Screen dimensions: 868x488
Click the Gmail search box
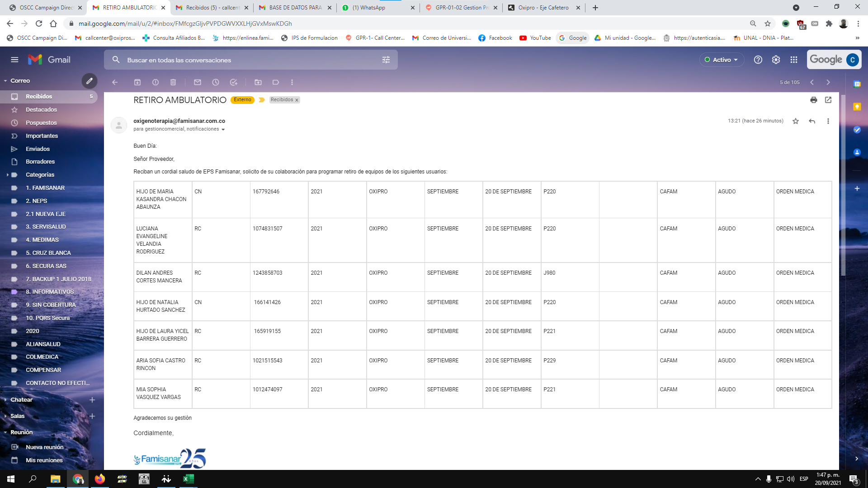point(251,60)
